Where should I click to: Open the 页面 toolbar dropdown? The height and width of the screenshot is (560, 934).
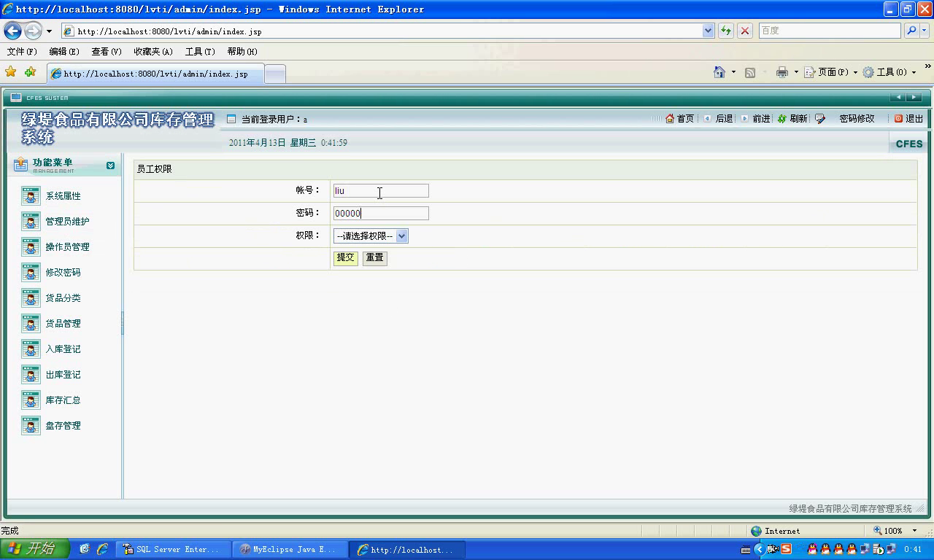tap(832, 72)
